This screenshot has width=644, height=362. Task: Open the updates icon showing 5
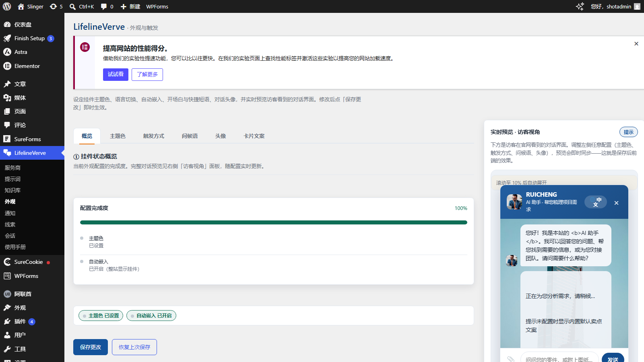56,6
